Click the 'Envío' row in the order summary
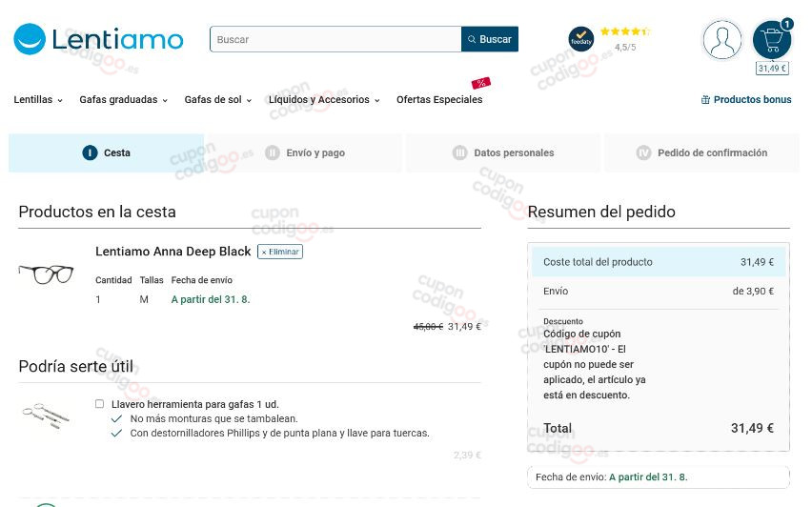Image resolution: width=812 pixels, height=507 pixels. (x=659, y=291)
